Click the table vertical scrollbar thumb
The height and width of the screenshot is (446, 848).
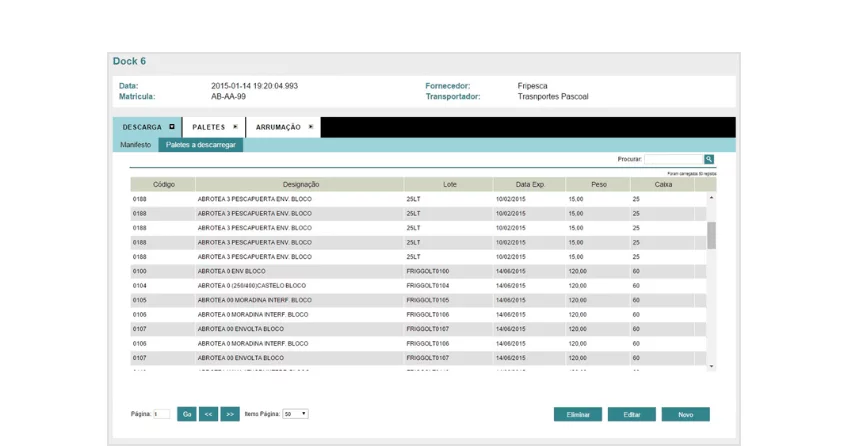pyautogui.click(x=711, y=235)
